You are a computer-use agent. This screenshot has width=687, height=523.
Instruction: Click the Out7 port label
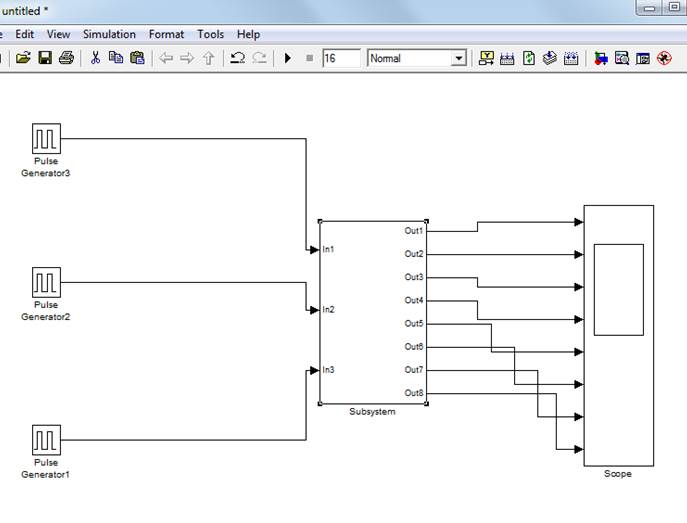point(414,370)
